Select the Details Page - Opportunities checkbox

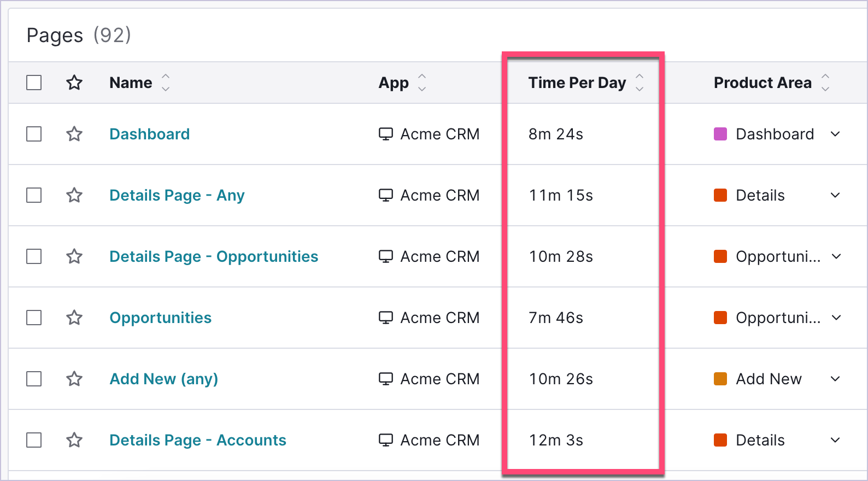(x=34, y=256)
